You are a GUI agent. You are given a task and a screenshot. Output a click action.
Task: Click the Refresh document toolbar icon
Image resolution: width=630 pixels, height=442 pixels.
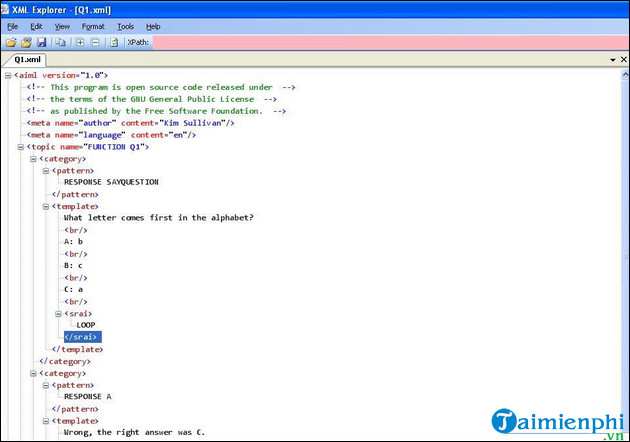(x=114, y=42)
